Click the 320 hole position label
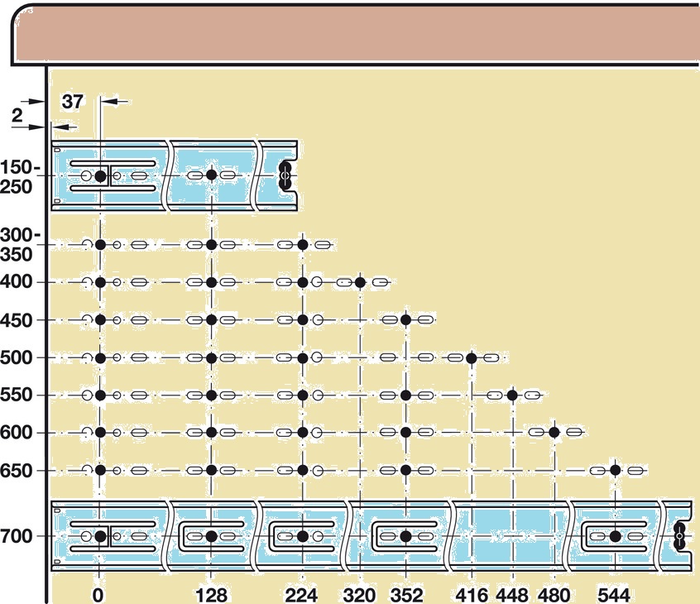 click(x=359, y=595)
